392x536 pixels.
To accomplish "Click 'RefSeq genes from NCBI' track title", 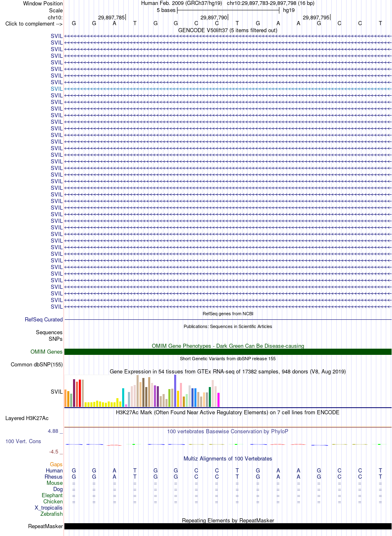I will [x=228, y=314].
